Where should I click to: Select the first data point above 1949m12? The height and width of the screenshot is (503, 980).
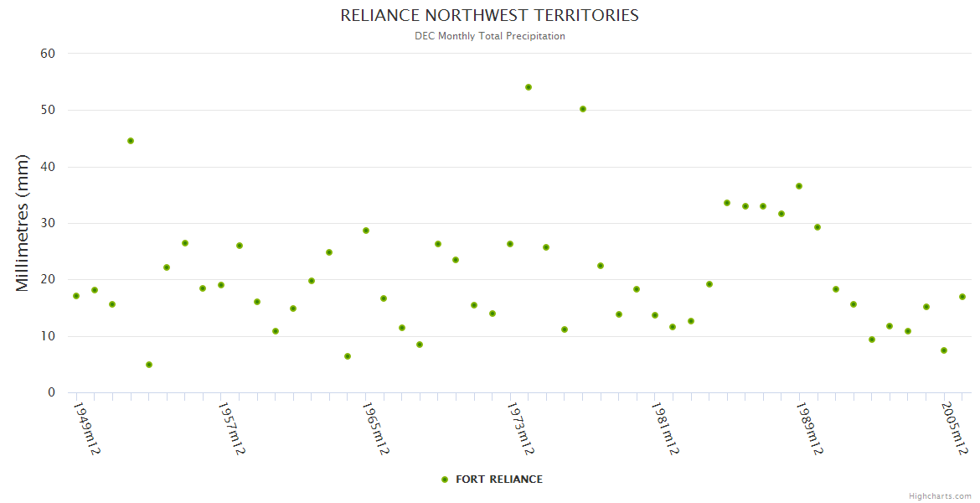tap(76, 296)
